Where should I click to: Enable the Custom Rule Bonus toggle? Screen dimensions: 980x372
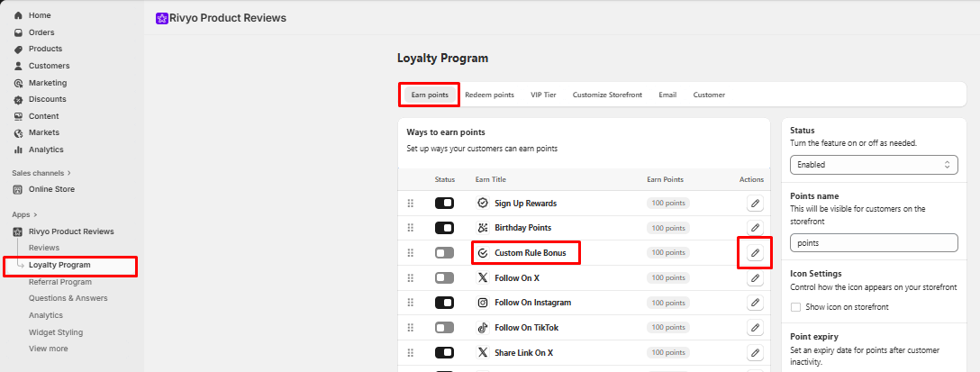click(x=444, y=252)
